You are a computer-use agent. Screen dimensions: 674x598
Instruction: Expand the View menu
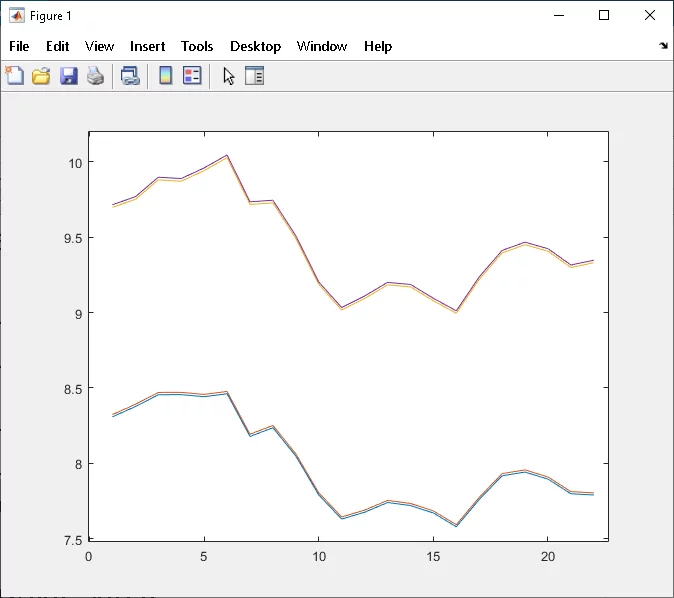pyautogui.click(x=100, y=46)
